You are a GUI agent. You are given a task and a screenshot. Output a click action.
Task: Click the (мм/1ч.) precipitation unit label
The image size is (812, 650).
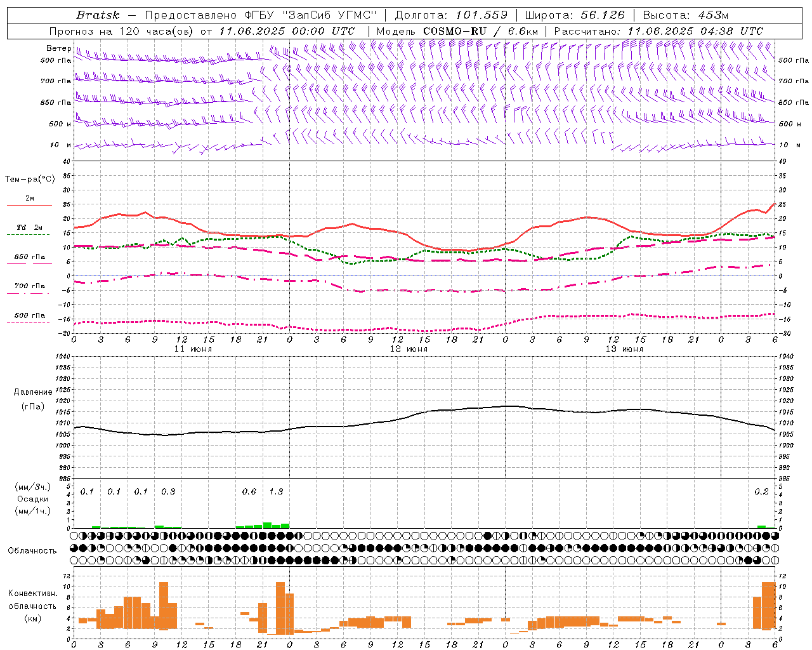click(x=33, y=511)
